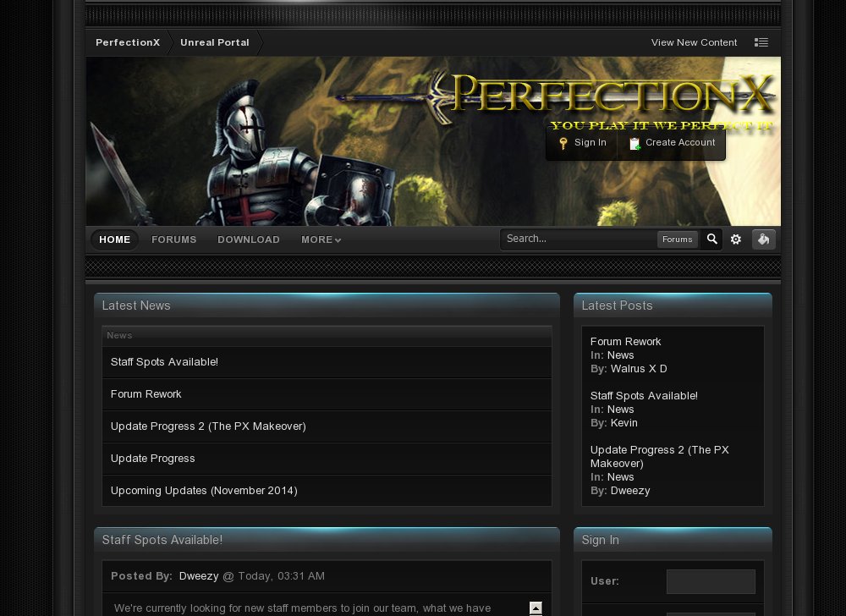The width and height of the screenshot is (846, 616).
Task: Click the clipboard icon beside Create Account
Action: [634, 143]
